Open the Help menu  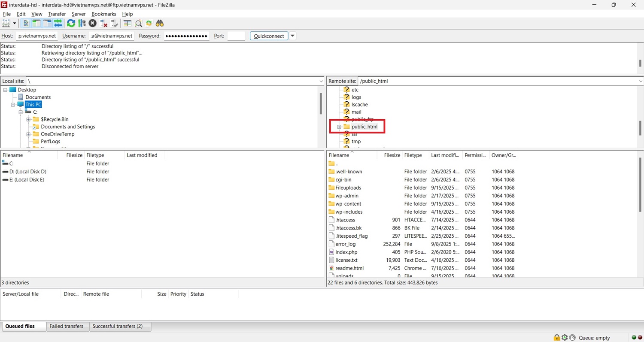tap(128, 14)
